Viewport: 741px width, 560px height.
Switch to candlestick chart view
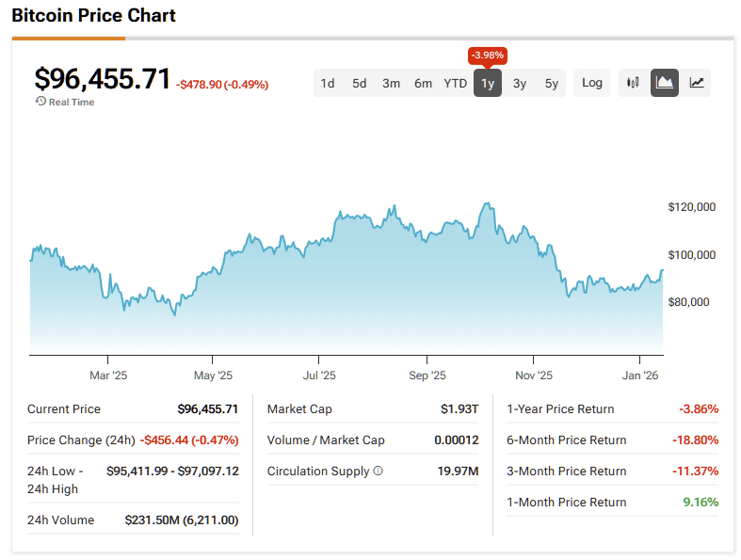633,83
